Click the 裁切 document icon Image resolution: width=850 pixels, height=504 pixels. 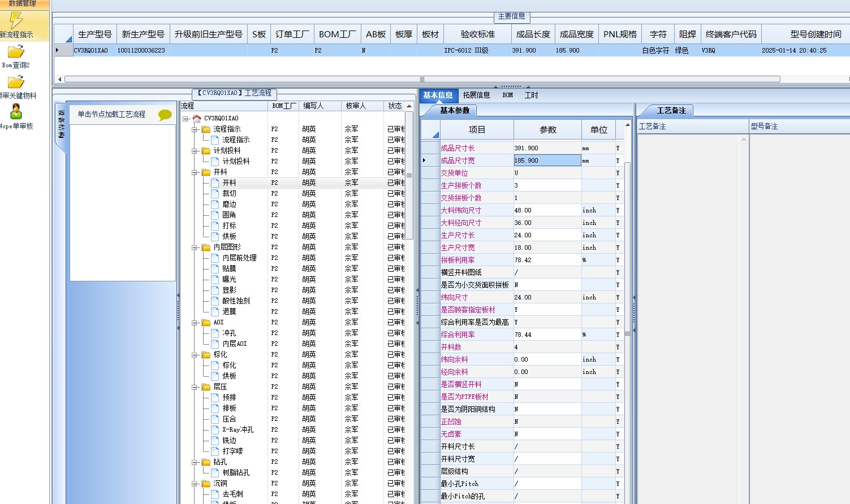215,194
